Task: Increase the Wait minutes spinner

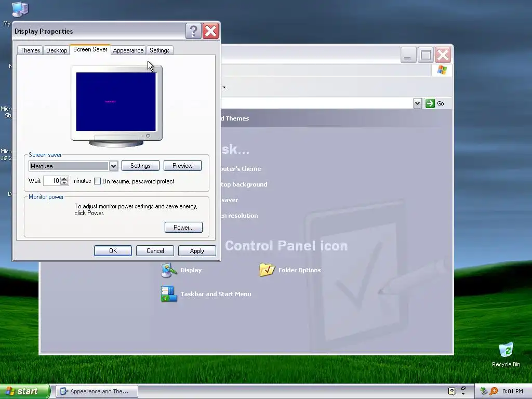Action: 64,179
